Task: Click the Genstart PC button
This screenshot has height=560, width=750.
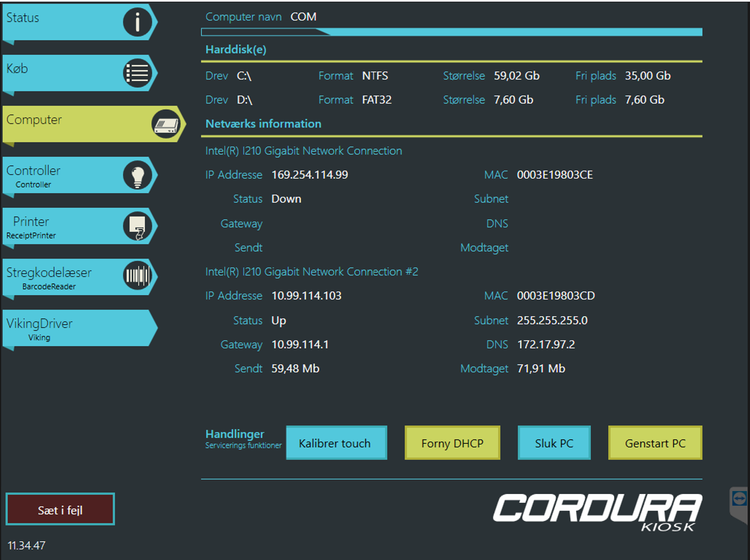Action: coord(655,443)
